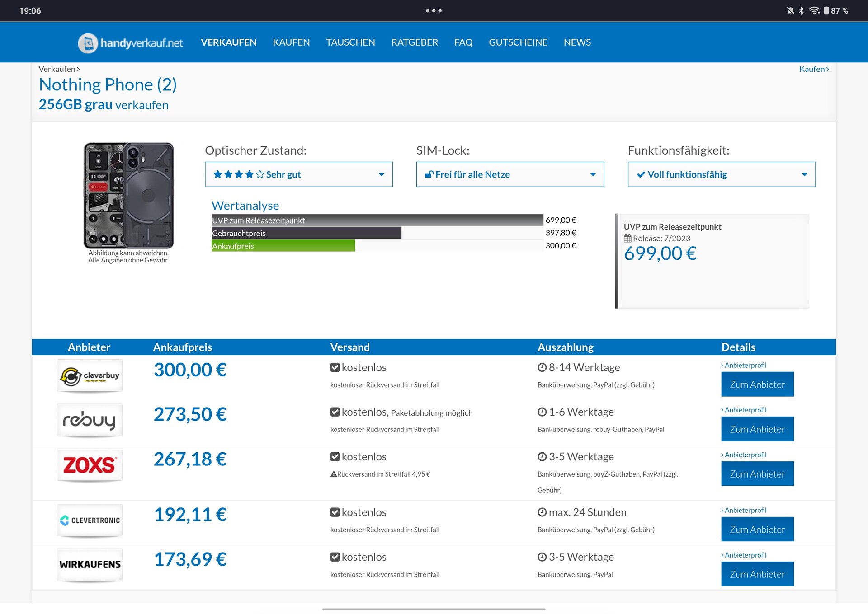Open Anbieterprofil link for ZOXS

[x=745, y=455]
